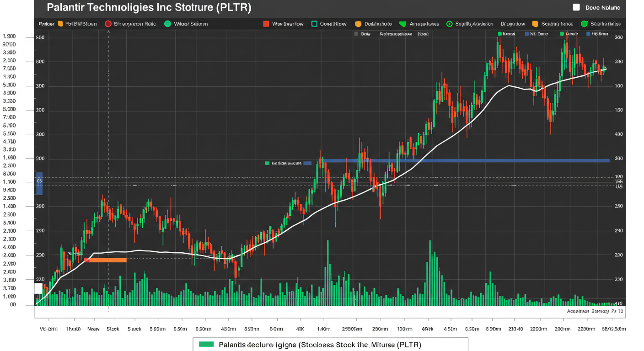Image resolution: width=644 pixels, height=351 pixels.
Task: Toggle the gray square Dots indicator
Action: pyautogui.click(x=356, y=34)
